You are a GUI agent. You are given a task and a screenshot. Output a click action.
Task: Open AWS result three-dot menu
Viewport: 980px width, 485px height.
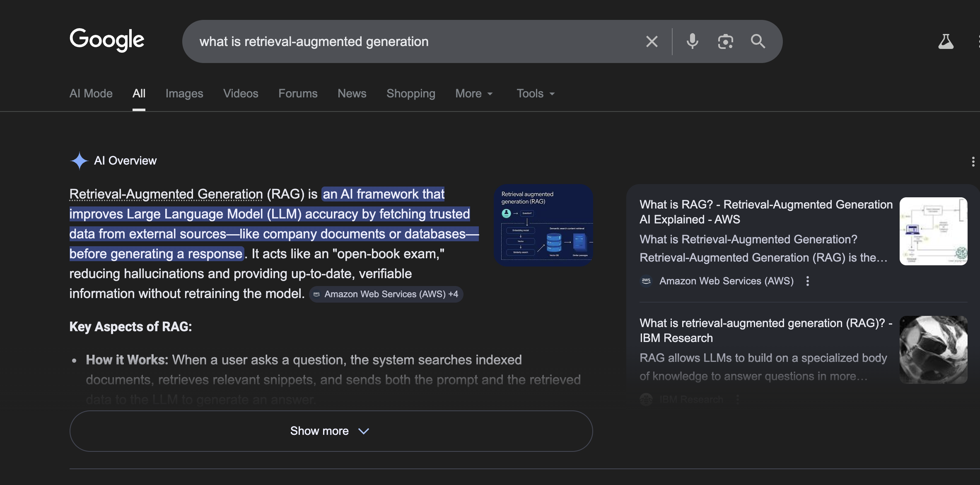coord(807,281)
